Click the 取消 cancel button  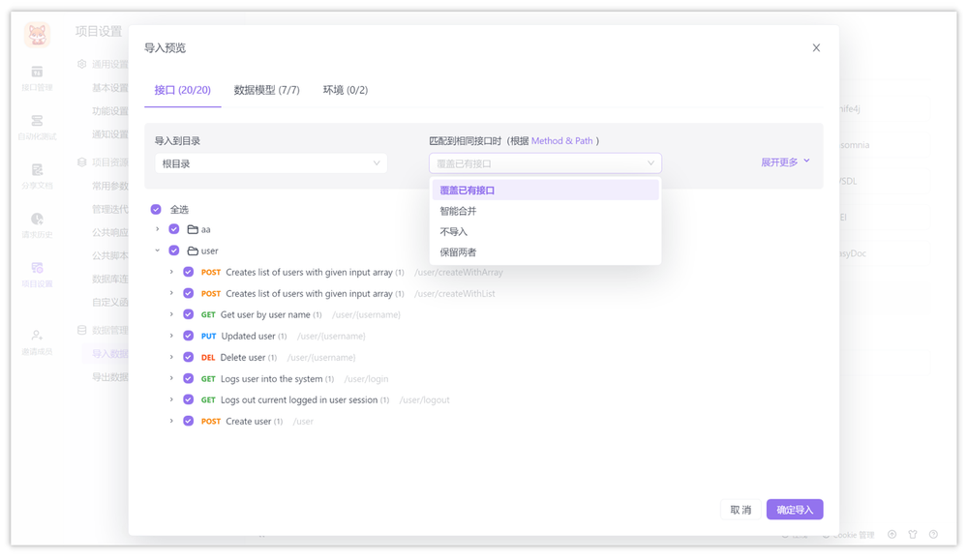pos(739,509)
